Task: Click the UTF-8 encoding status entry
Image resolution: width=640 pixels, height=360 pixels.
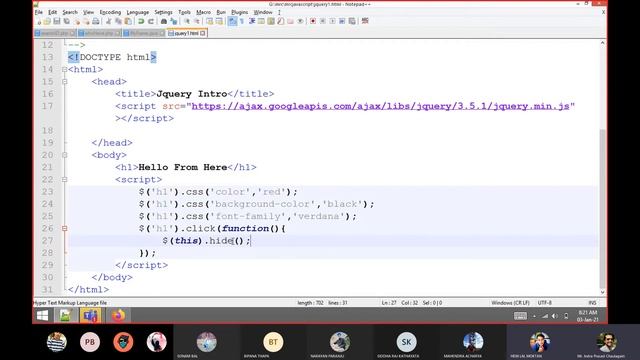Action: pos(545,303)
